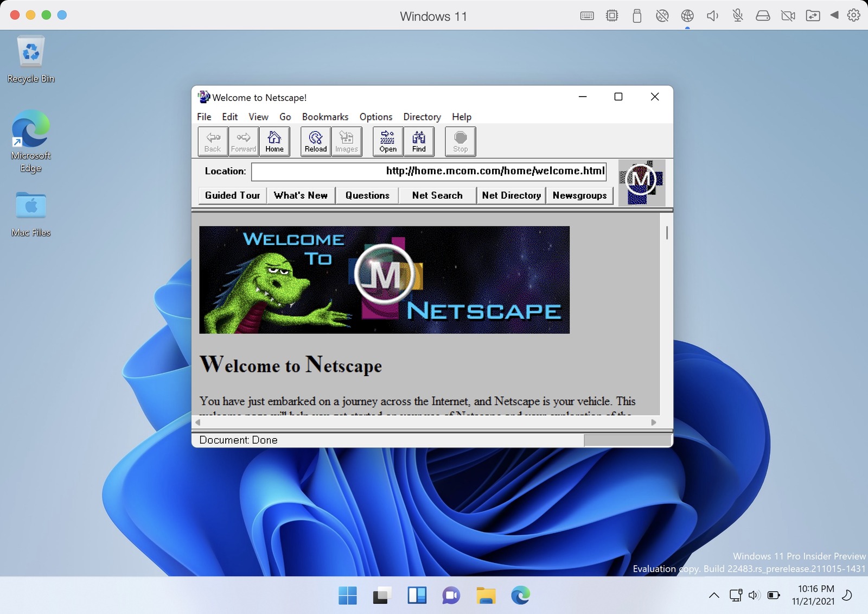Open Task View from the taskbar
This screenshot has width=868, height=614.
[382, 596]
